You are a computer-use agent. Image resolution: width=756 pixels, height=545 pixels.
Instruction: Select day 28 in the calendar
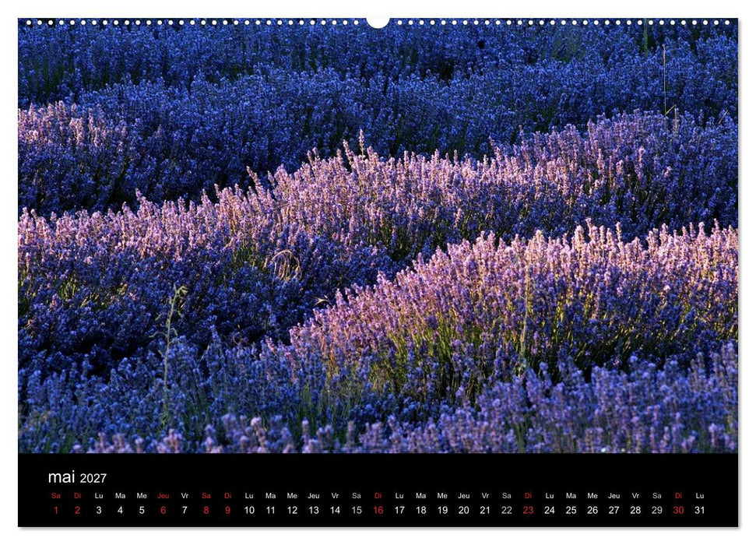(x=635, y=510)
